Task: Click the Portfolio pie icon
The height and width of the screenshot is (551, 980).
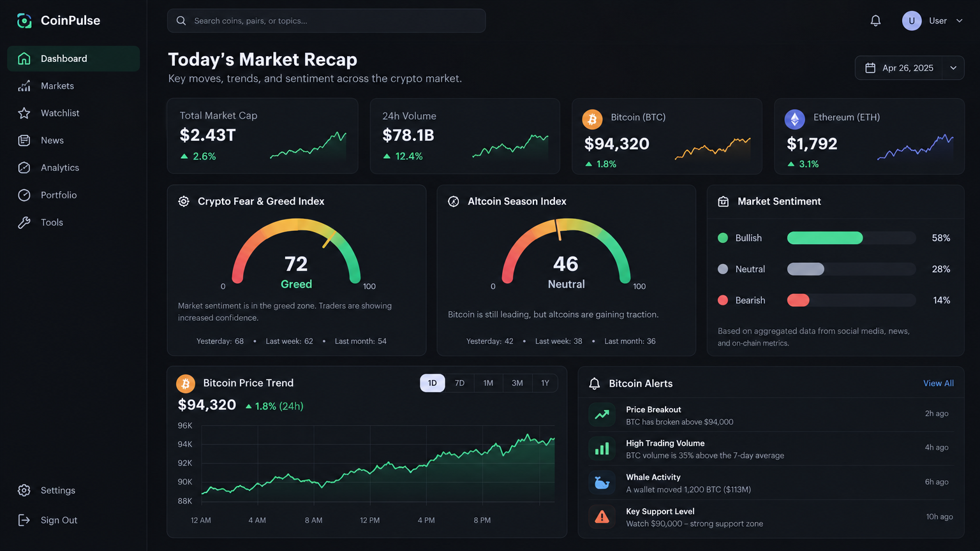Action: click(x=24, y=195)
